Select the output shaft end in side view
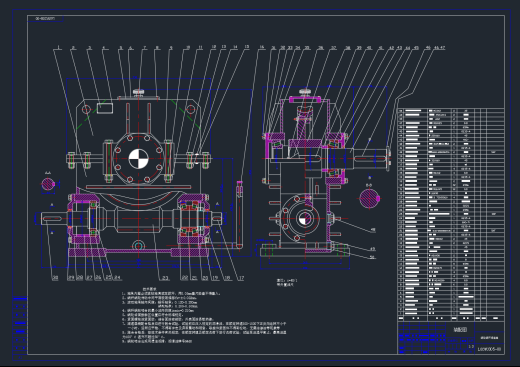Image resolution: width=520 pixels, height=367 pixels. (371, 158)
